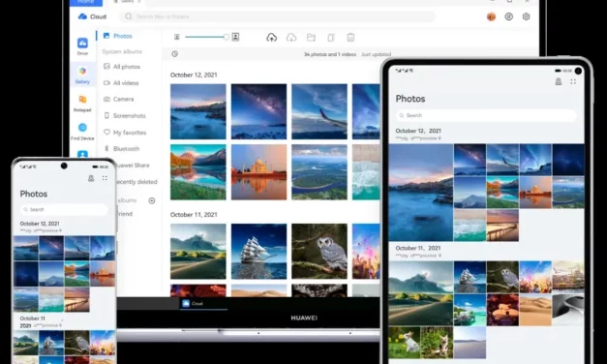Viewport: 607px width, 364px height.
Task: Click the search field on the phone
Action: point(64,209)
